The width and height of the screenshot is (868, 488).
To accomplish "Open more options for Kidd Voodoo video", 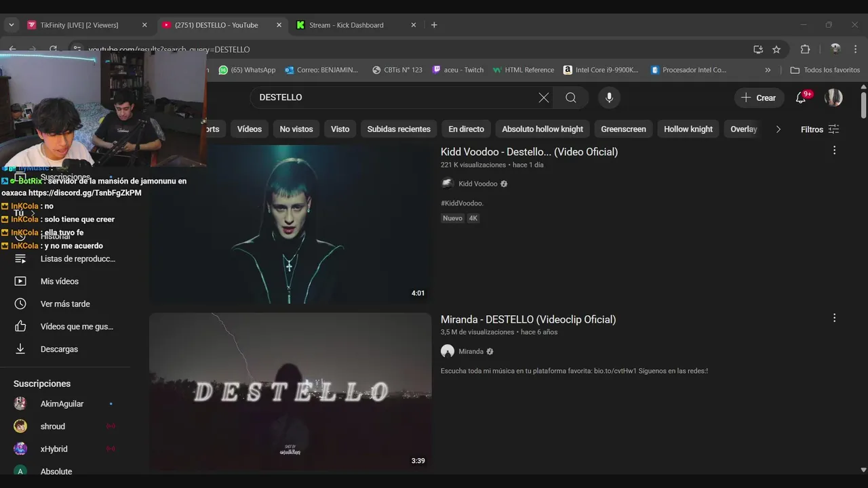I will 834,150.
